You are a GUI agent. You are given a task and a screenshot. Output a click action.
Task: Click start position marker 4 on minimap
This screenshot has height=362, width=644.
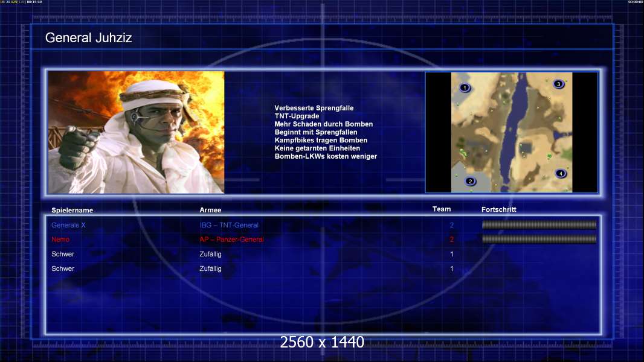(x=561, y=173)
